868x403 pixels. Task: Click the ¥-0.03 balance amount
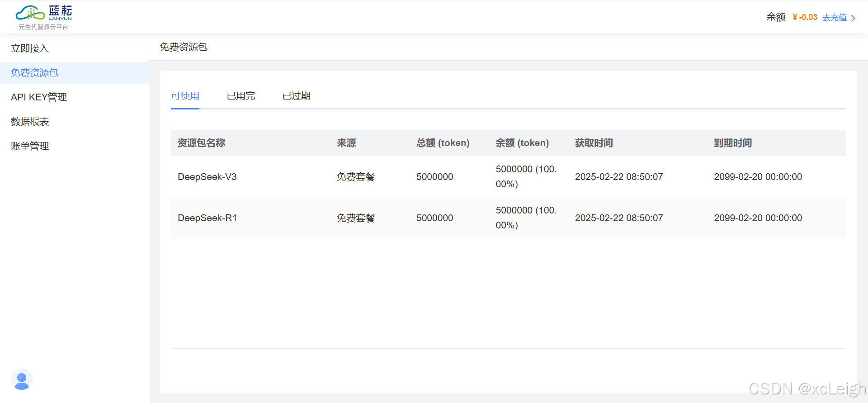805,18
